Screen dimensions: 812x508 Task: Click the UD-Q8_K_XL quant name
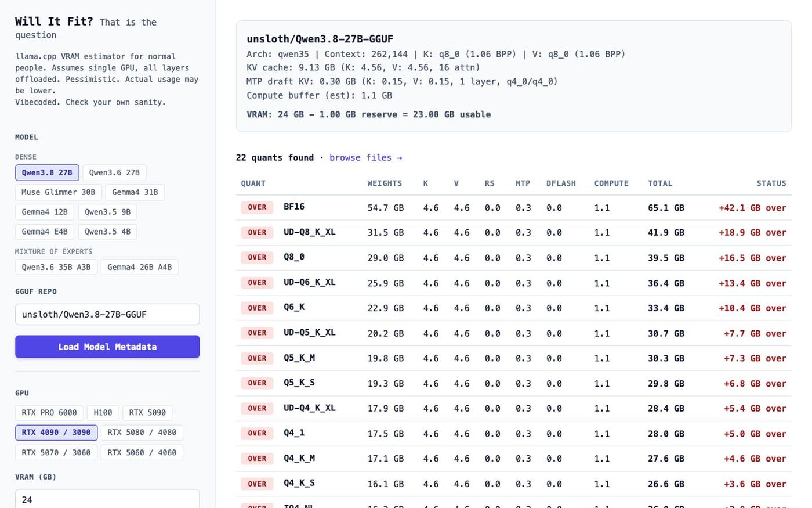click(310, 232)
